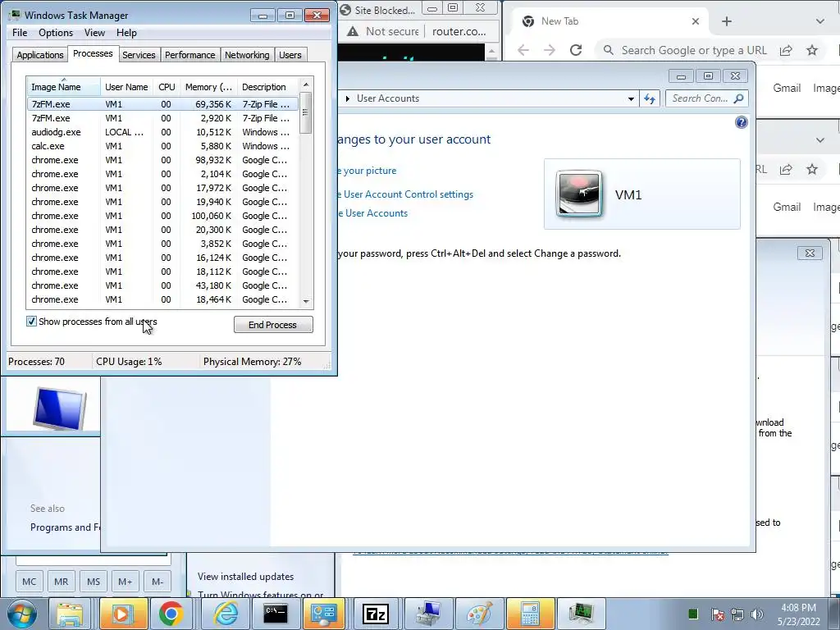Sort processes by CPU column header

coord(167,87)
